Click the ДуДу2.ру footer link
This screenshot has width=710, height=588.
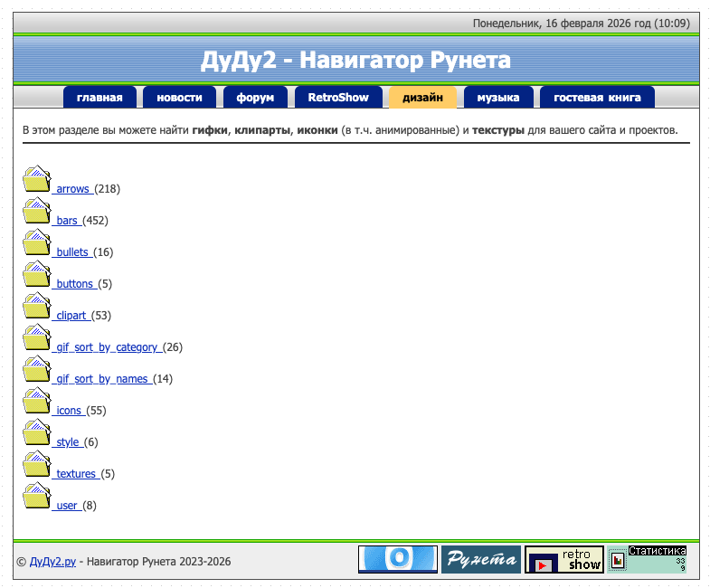[52, 562]
